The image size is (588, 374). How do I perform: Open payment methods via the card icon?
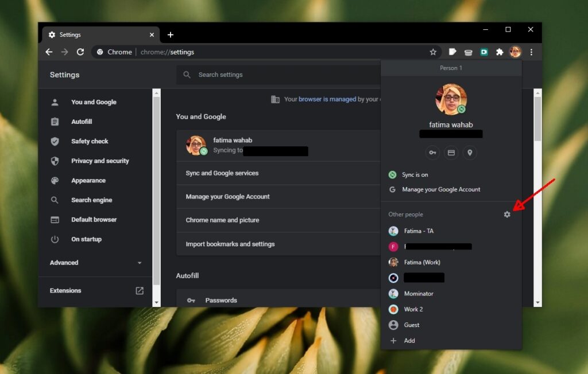point(451,153)
